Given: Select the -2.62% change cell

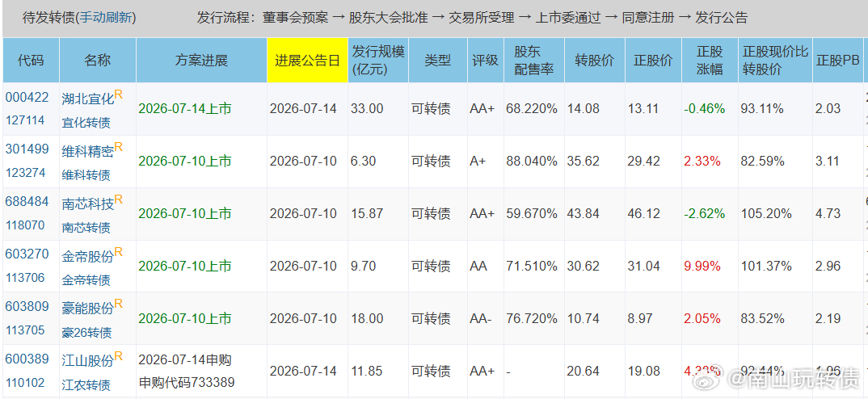Looking at the screenshot, I should 705,214.
